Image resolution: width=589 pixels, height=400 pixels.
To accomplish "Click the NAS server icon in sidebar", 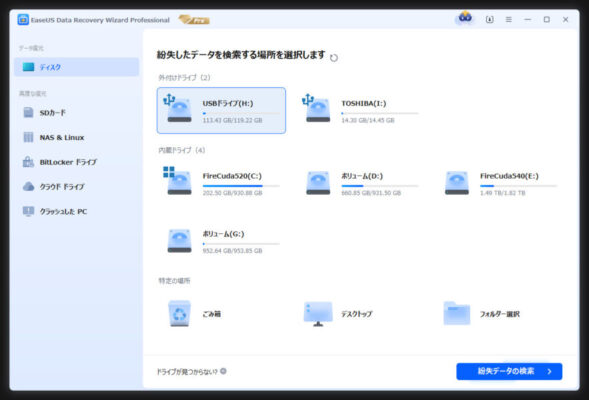I will [29, 137].
